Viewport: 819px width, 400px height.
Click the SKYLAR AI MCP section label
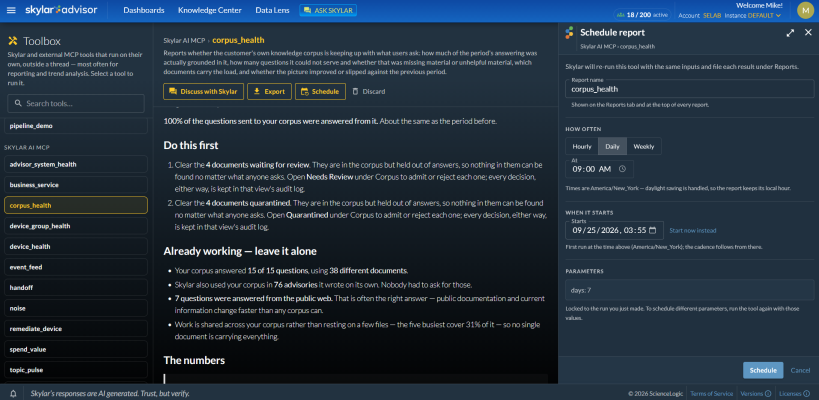(x=26, y=147)
